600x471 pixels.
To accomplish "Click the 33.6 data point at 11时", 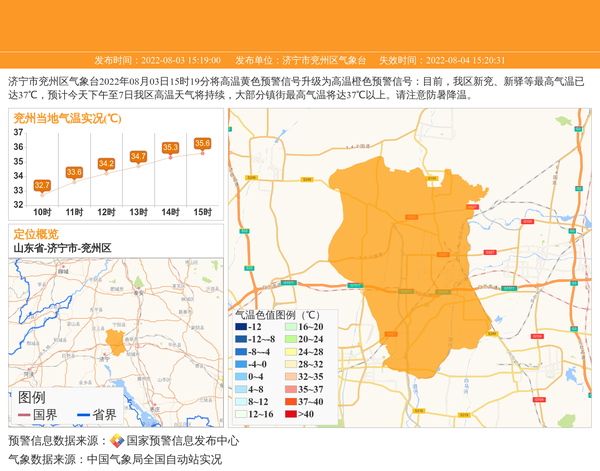I will pos(74,172).
